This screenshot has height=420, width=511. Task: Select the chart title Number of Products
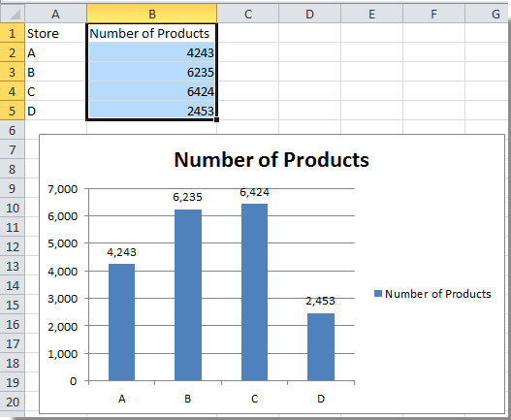click(x=271, y=159)
